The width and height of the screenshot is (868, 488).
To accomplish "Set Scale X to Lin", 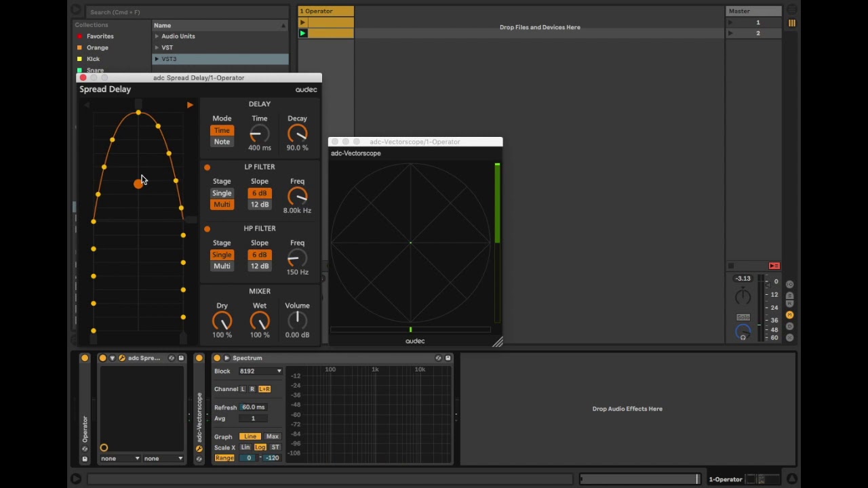I will coord(245,448).
